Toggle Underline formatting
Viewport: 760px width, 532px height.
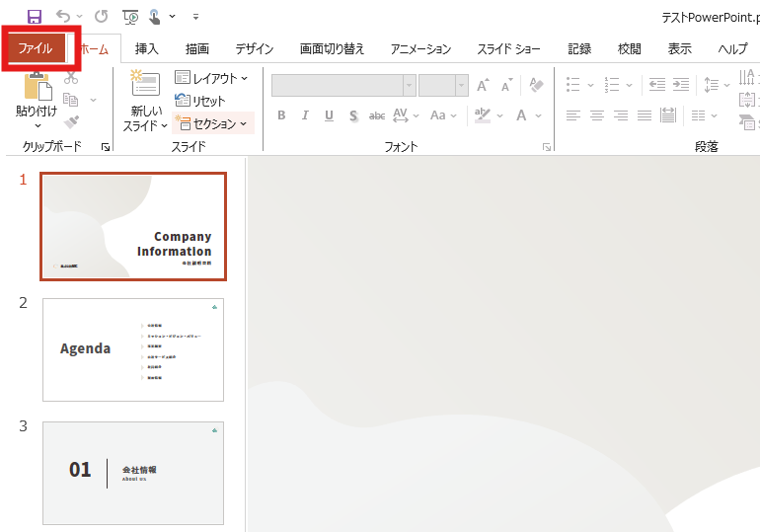(x=329, y=115)
